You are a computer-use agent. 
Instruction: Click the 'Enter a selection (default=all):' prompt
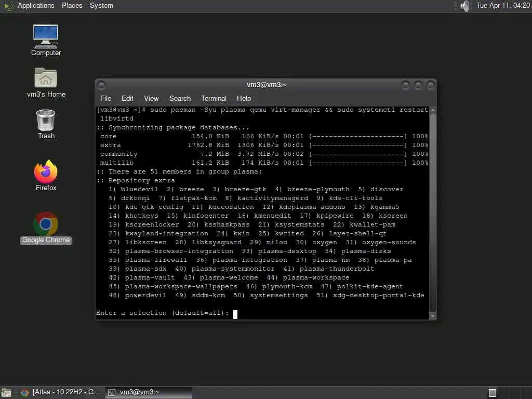click(163, 313)
